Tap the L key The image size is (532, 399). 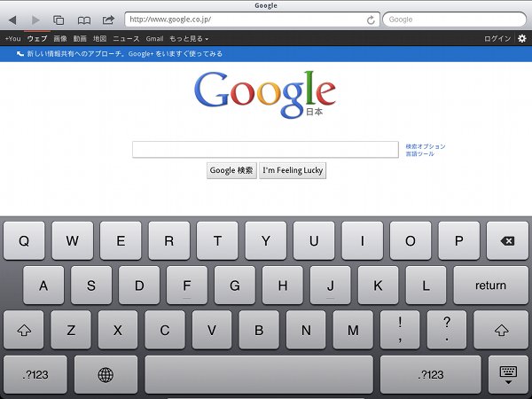coord(426,286)
